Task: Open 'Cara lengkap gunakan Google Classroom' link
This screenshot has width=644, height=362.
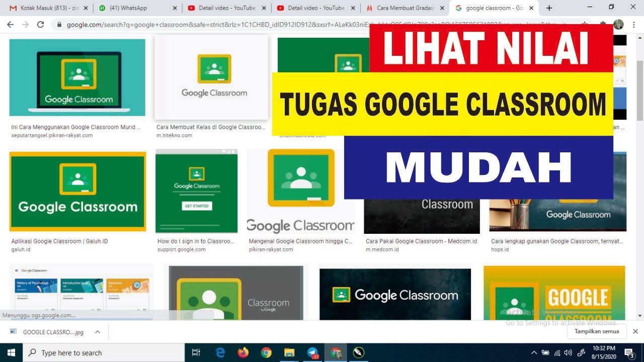Action: click(x=557, y=241)
